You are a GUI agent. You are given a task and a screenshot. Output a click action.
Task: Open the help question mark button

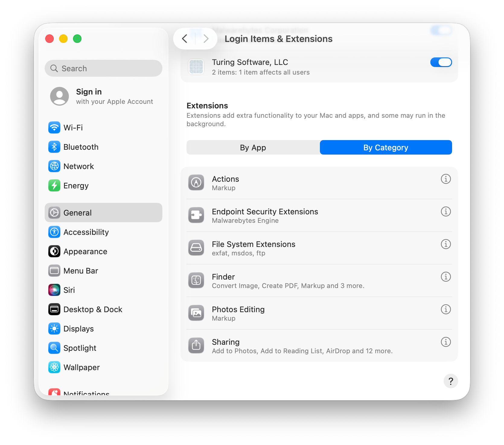451,381
